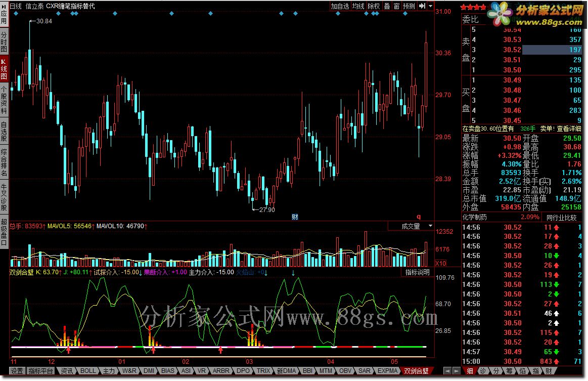Select K线图 view in the left sidebar
The width and height of the screenshot is (588, 381).
coord(4,69)
